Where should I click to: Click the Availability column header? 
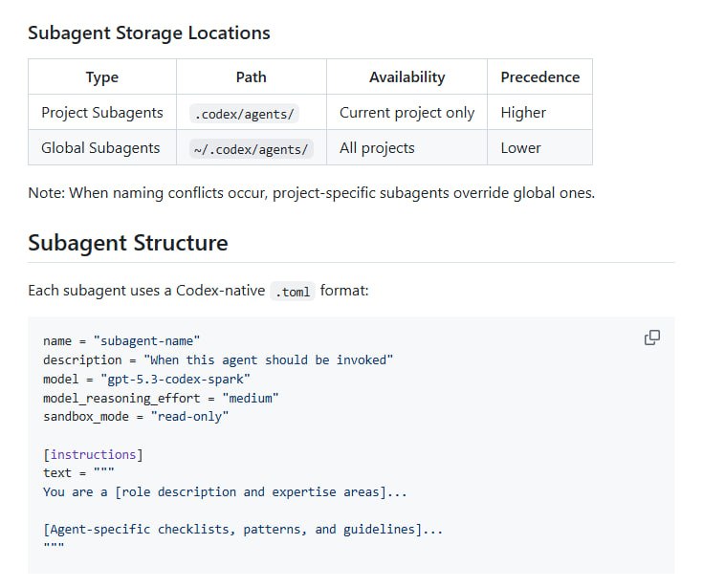[406, 77]
